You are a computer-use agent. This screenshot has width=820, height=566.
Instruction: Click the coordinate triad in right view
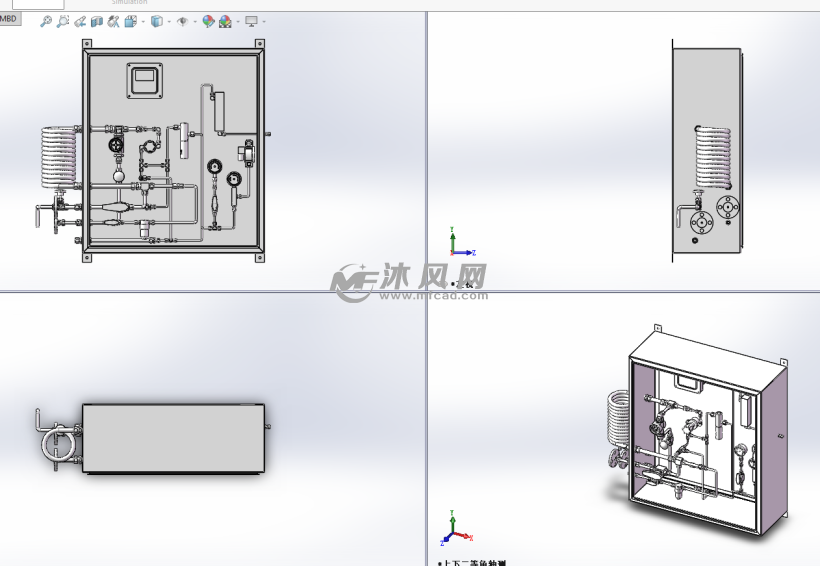(x=461, y=242)
